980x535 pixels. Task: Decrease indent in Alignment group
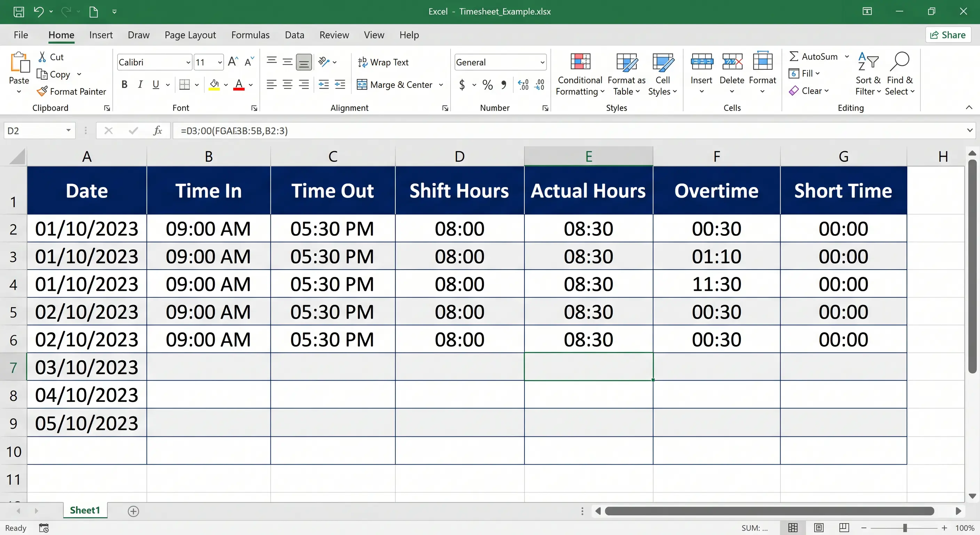pos(324,85)
